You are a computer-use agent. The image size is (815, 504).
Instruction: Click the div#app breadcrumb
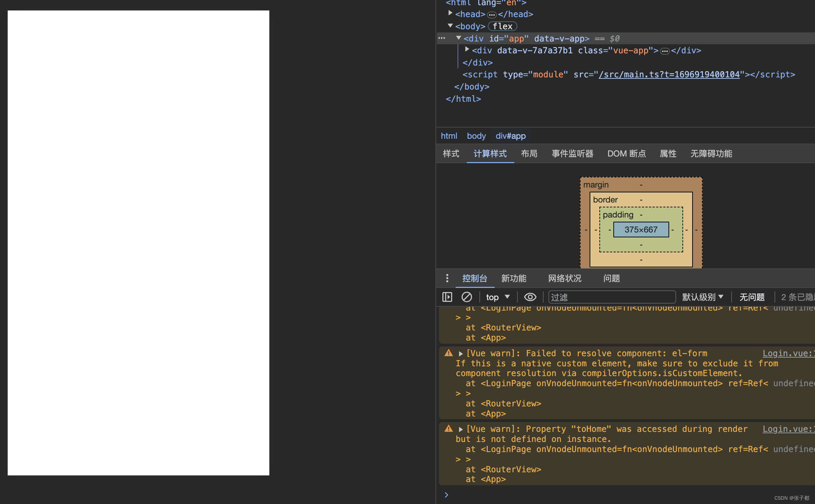(510, 136)
